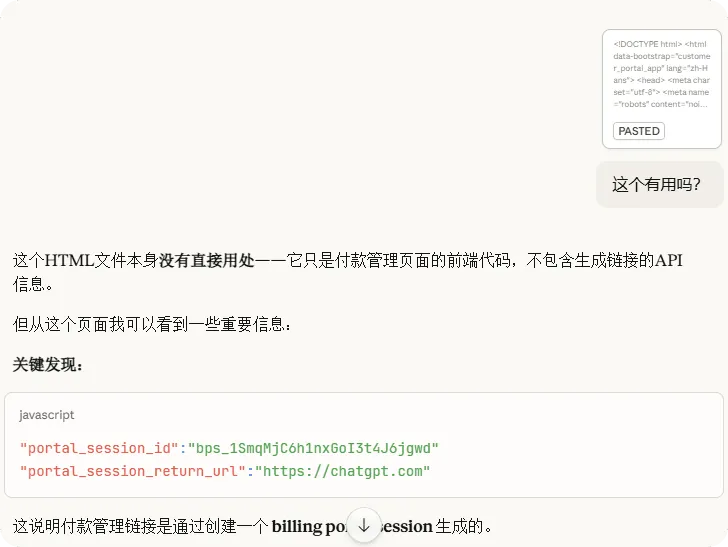728x547 pixels.
Task: Click the "portal_session_return_url" key in the code
Action: [x=132, y=471]
